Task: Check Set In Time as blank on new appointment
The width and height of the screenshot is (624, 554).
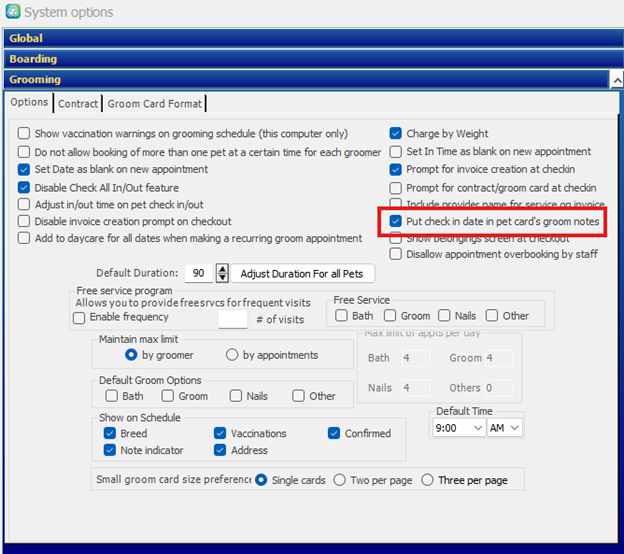Action: (396, 152)
